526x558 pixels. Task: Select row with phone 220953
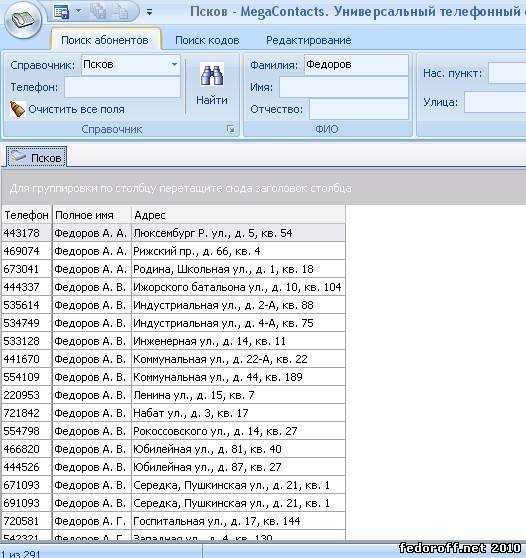(173, 395)
